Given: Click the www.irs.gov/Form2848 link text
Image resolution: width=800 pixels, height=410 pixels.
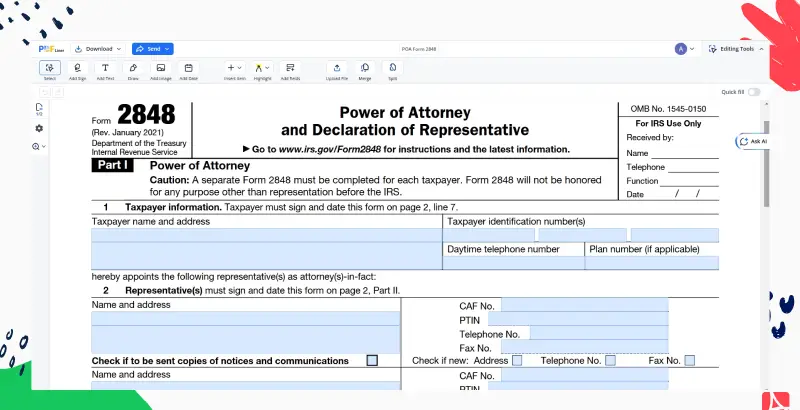Looking at the screenshot, I should click(x=330, y=149).
